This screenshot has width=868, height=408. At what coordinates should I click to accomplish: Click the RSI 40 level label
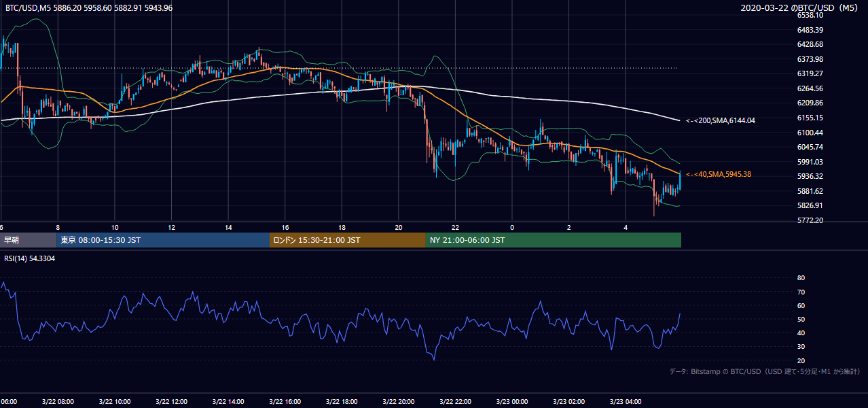[801, 333]
